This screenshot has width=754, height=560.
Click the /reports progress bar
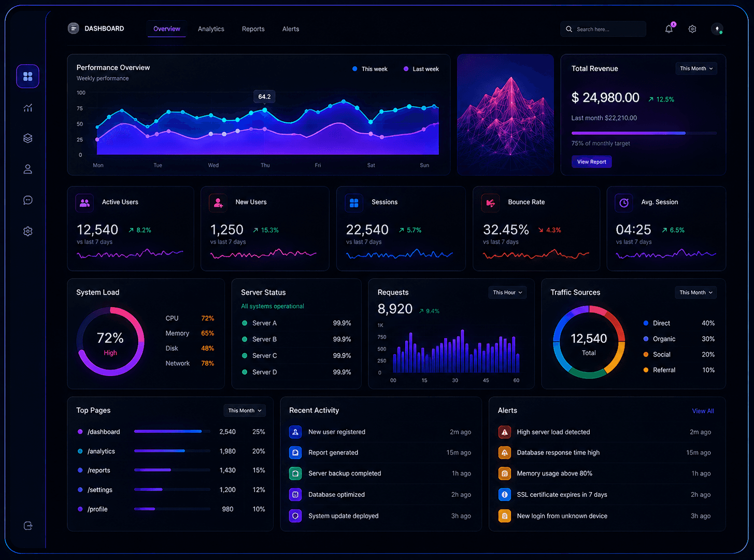click(172, 470)
